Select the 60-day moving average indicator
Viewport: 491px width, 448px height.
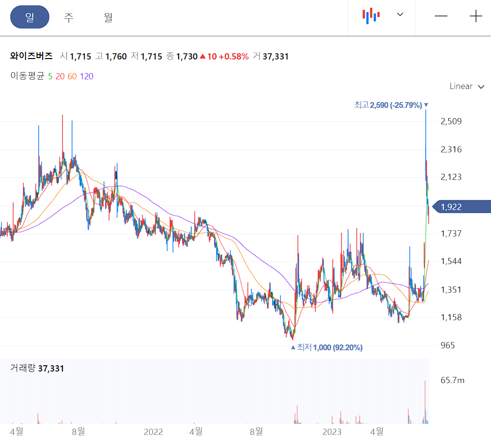(x=72, y=76)
